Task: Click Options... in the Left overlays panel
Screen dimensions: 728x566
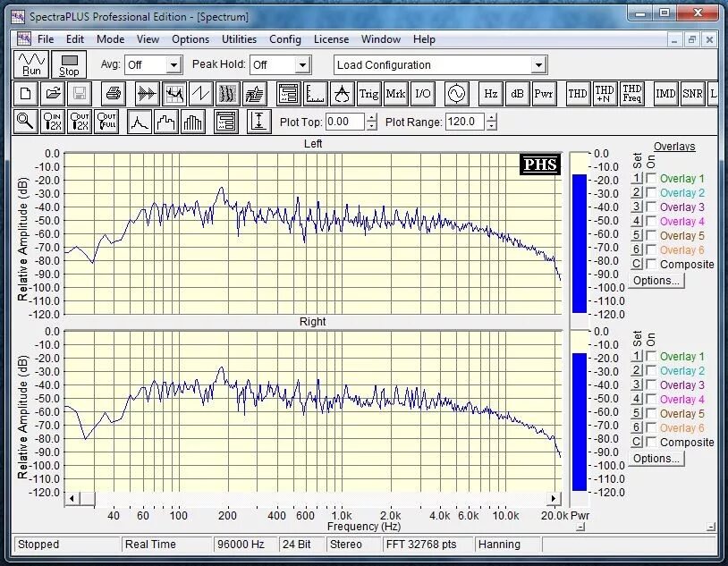Action: click(656, 281)
